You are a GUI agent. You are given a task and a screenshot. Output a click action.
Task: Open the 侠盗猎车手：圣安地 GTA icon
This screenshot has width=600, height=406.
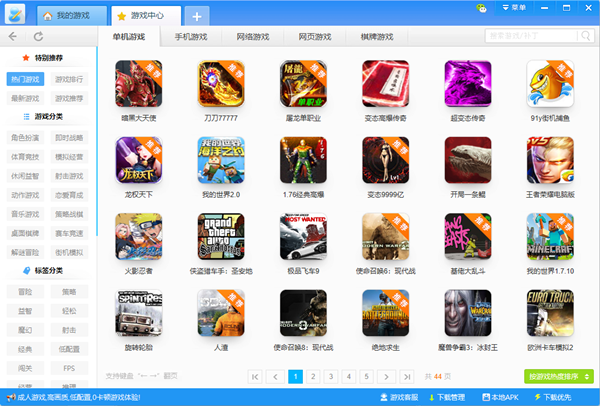coord(221,236)
